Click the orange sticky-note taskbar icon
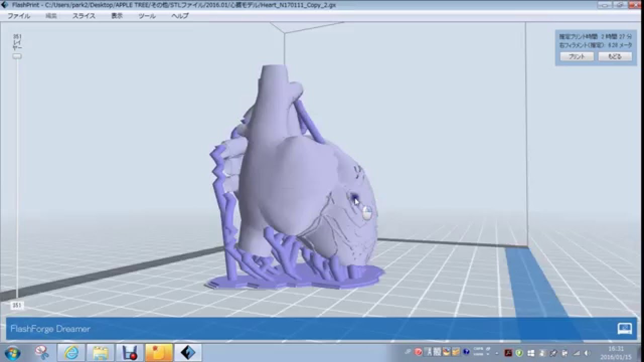Image resolution: width=644 pixels, height=362 pixels. [x=159, y=352]
